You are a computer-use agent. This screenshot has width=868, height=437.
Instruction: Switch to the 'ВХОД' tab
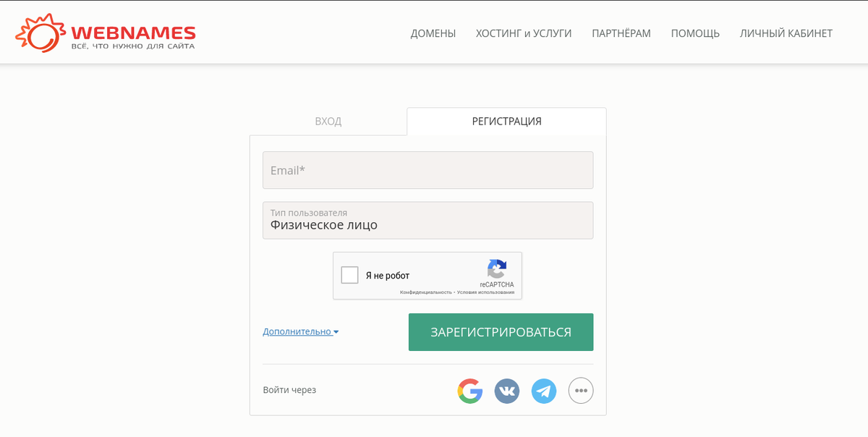[328, 122]
